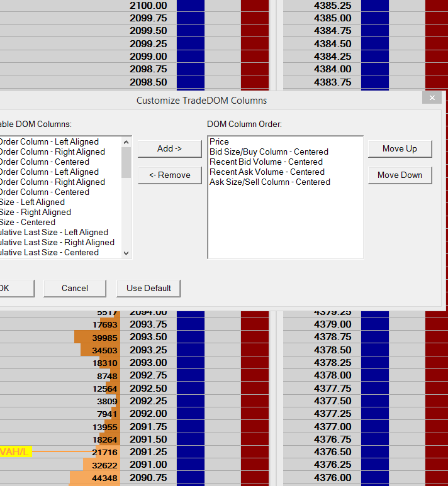The width and height of the screenshot is (448, 486).
Task: Click price 4378.00 in right DOM
Action: [x=333, y=375]
